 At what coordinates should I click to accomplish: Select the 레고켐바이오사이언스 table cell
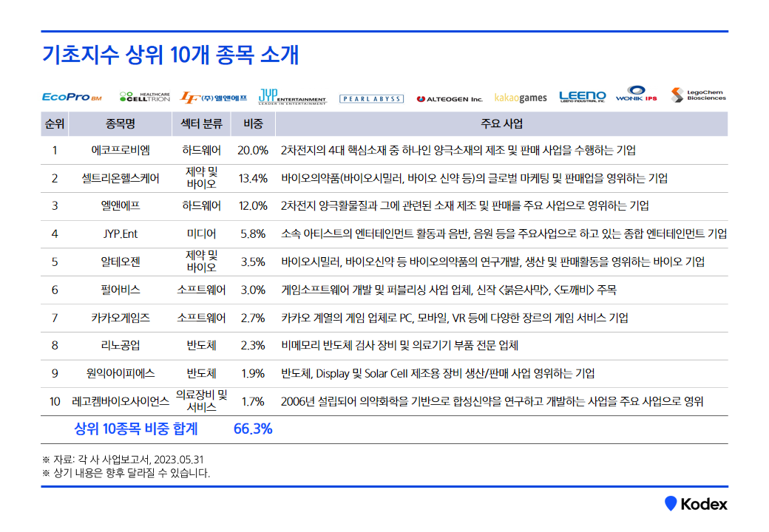[x=120, y=401]
